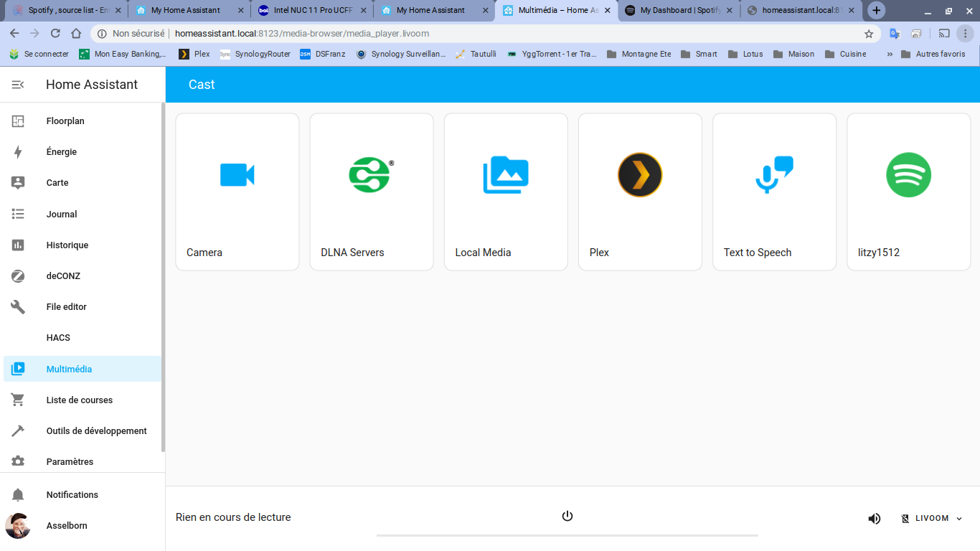
Task: Open File editor wrench item
Action: [x=83, y=306]
